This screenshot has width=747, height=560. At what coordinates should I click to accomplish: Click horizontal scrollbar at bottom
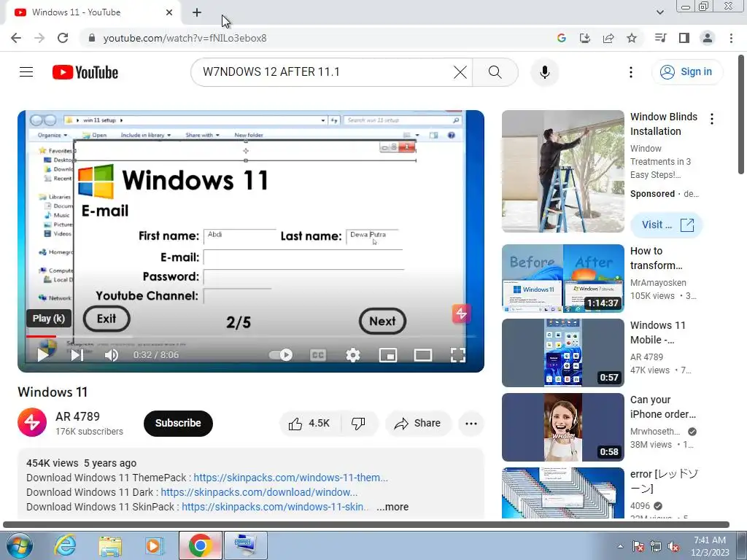366,525
